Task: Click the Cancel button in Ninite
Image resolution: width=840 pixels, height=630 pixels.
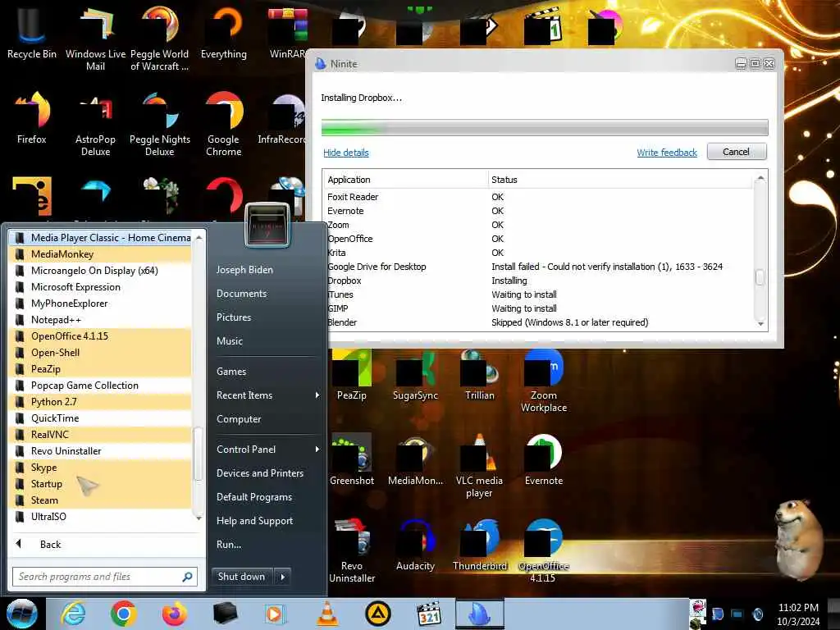Action: click(x=737, y=152)
